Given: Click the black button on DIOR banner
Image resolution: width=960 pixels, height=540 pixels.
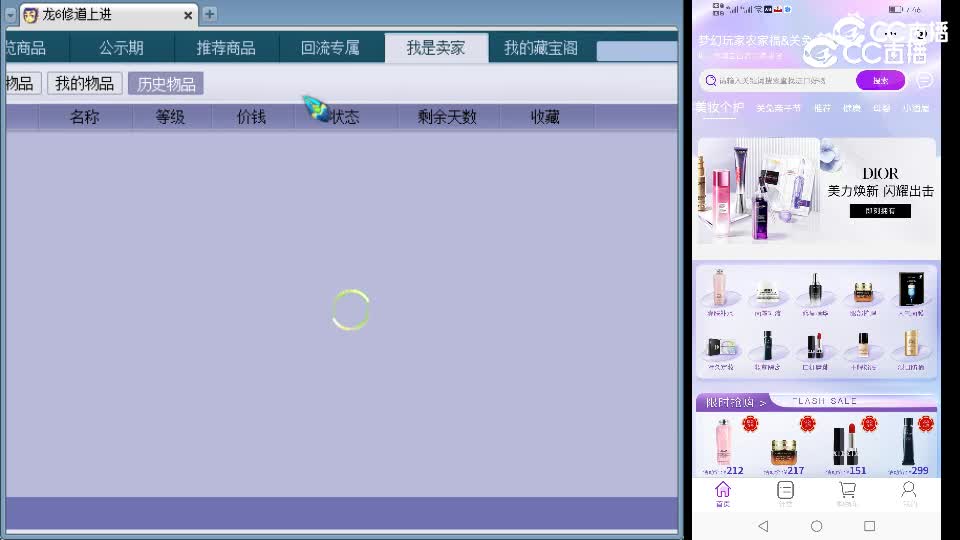Looking at the screenshot, I should pyautogui.click(x=880, y=211).
